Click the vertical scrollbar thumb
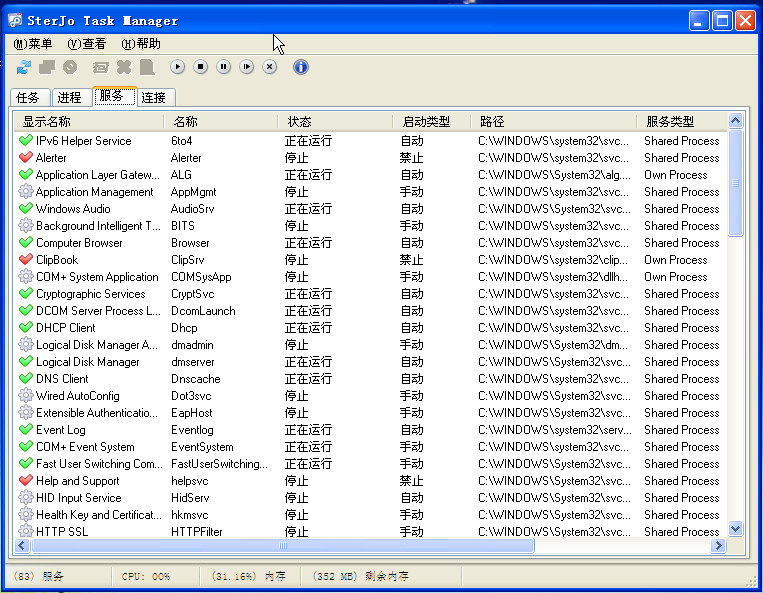 tap(735, 183)
